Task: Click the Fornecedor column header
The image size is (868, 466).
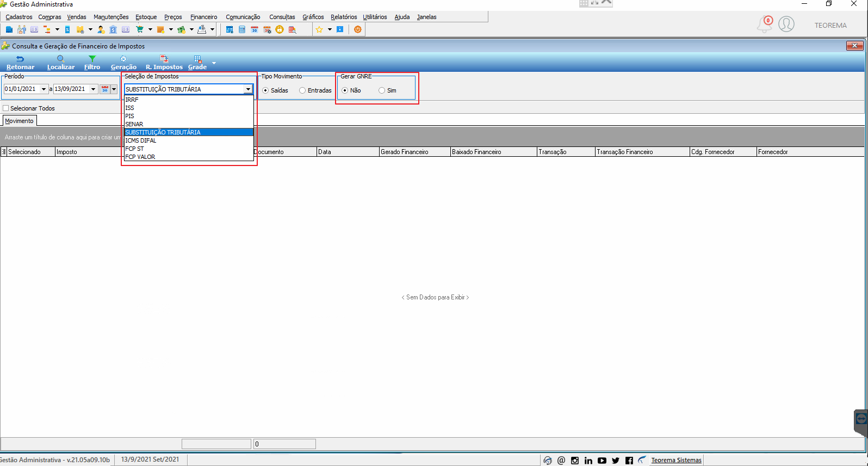Action: pyautogui.click(x=810, y=152)
